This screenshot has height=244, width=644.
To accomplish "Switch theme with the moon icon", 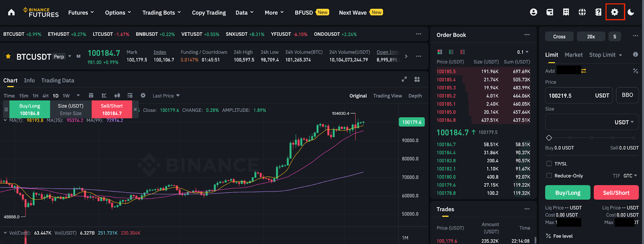I will pyautogui.click(x=631, y=12).
